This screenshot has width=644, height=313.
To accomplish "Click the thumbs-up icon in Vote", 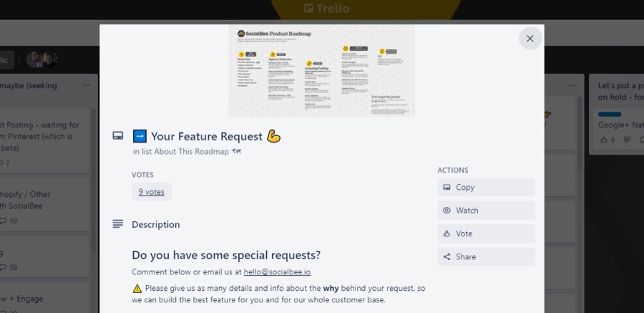I will coord(447,233).
